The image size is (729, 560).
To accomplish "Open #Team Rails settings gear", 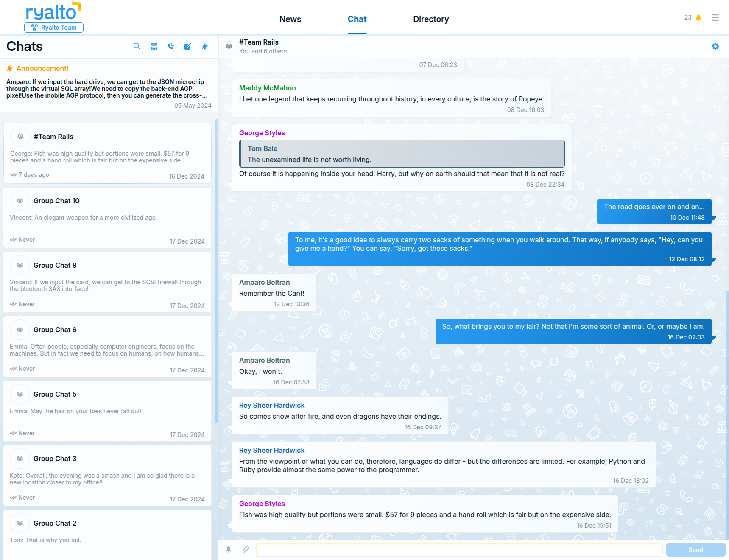I will tap(715, 46).
